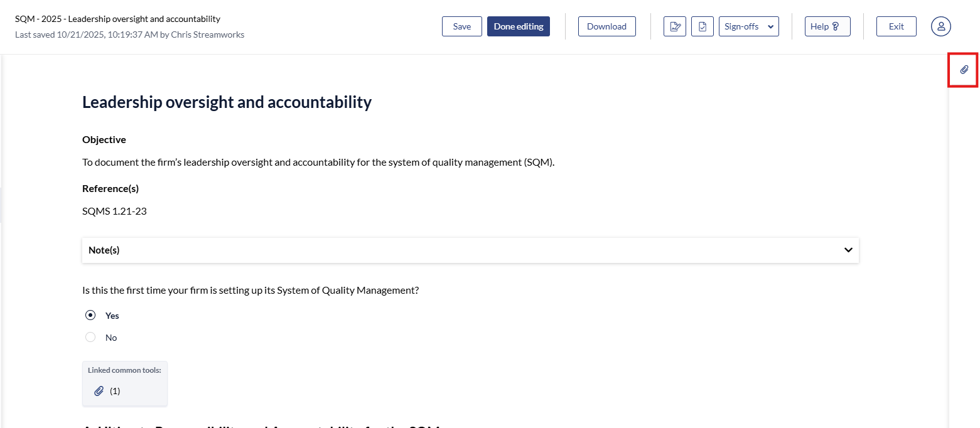Exit the document editor
This screenshot has height=428, width=980.
(x=896, y=26)
